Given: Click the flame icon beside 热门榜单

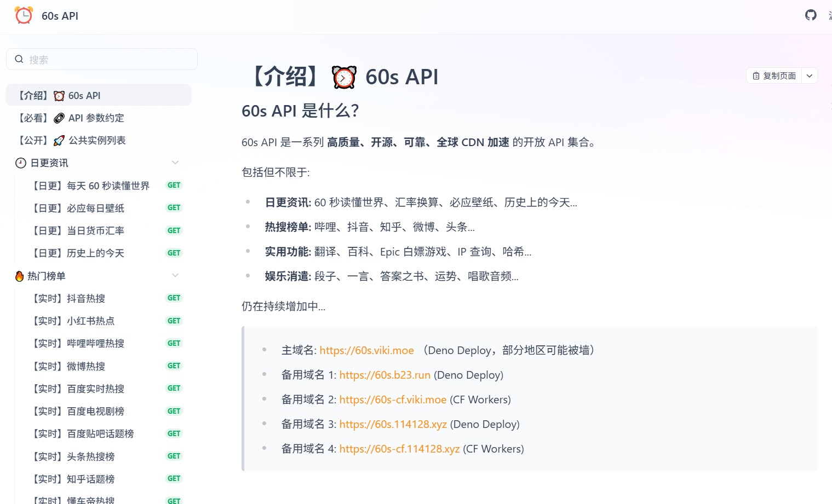Looking at the screenshot, I should click(x=20, y=276).
